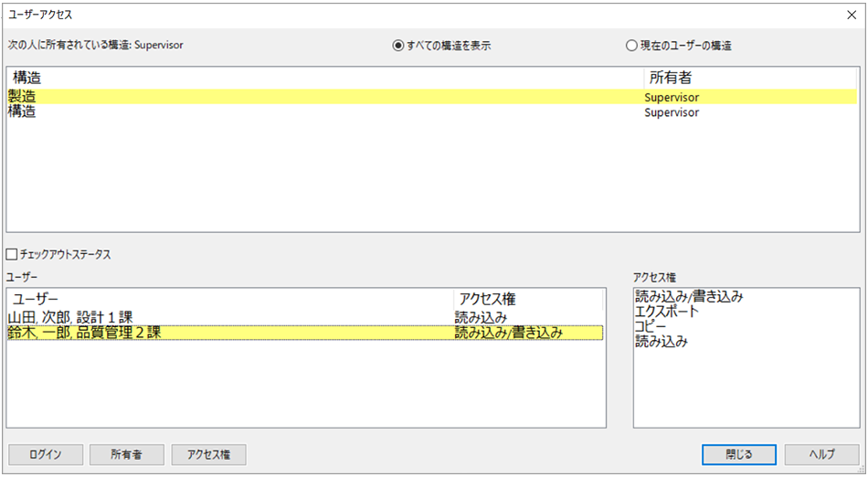Viewport: 868px width, 477px height.
Task: Choose コピー in access rights list
Action: (651, 326)
